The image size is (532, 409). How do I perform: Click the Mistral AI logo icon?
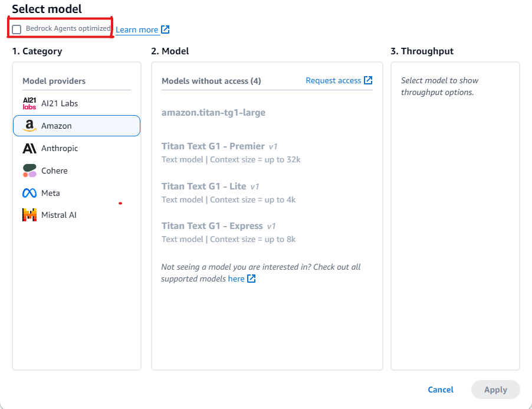coord(28,215)
